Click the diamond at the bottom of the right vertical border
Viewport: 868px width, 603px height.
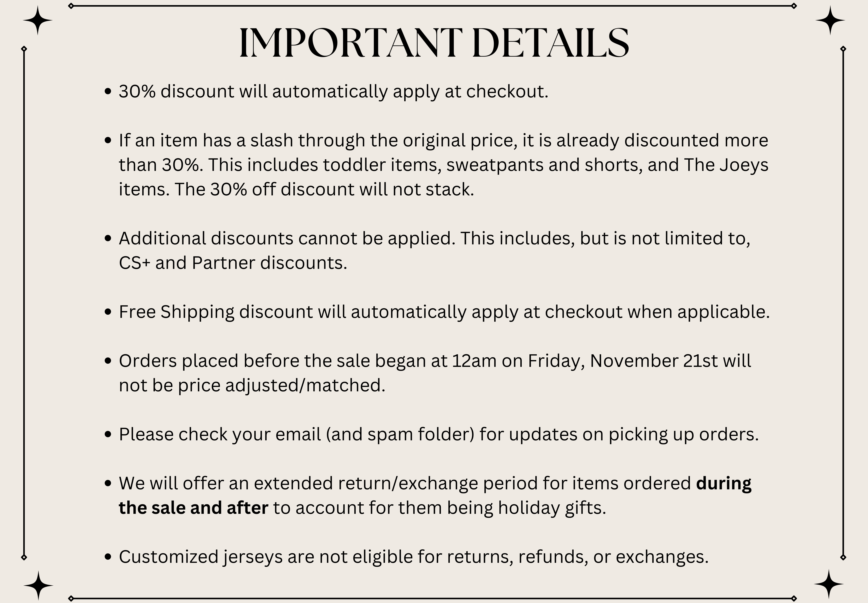843,557
